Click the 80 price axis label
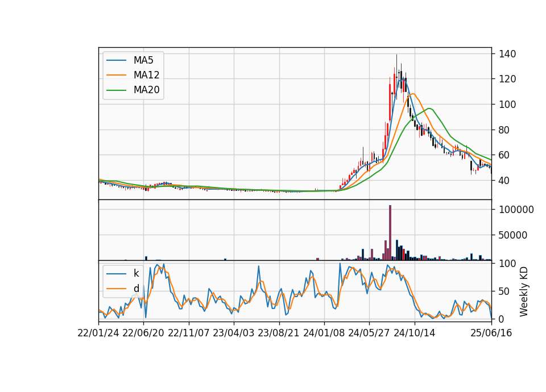 [504, 130]
